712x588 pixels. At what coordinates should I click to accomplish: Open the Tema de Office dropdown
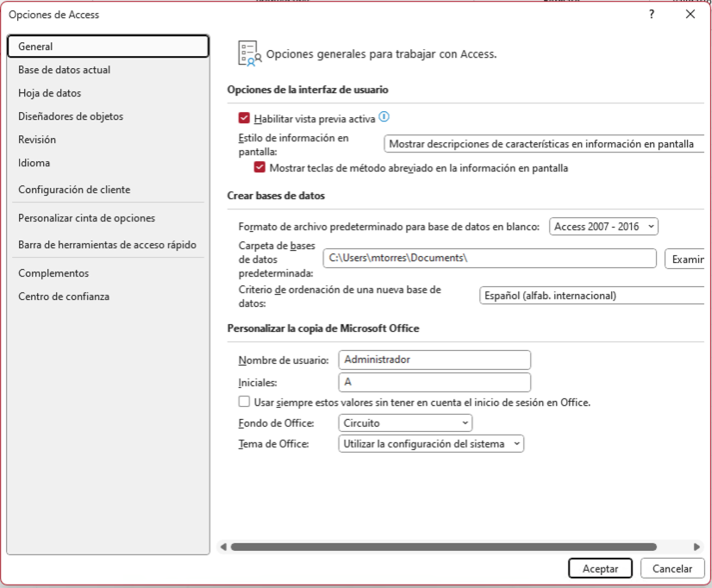coord(431,444)
